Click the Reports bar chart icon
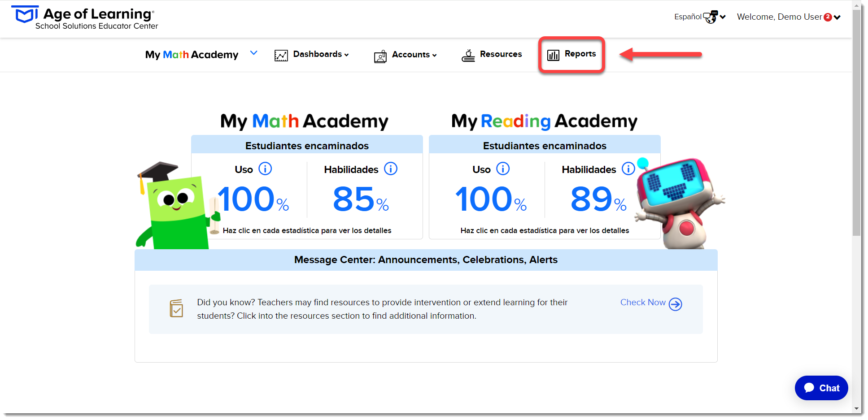 [554, 55]
